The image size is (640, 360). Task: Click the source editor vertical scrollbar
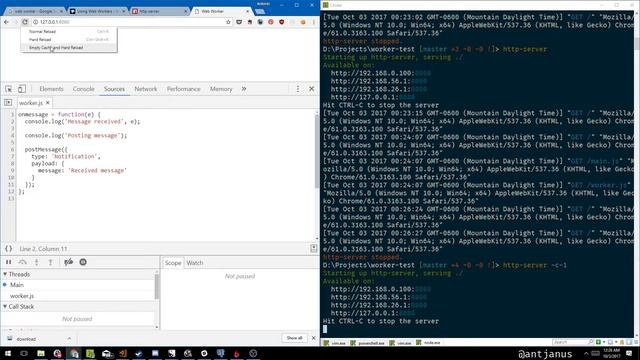317,151
